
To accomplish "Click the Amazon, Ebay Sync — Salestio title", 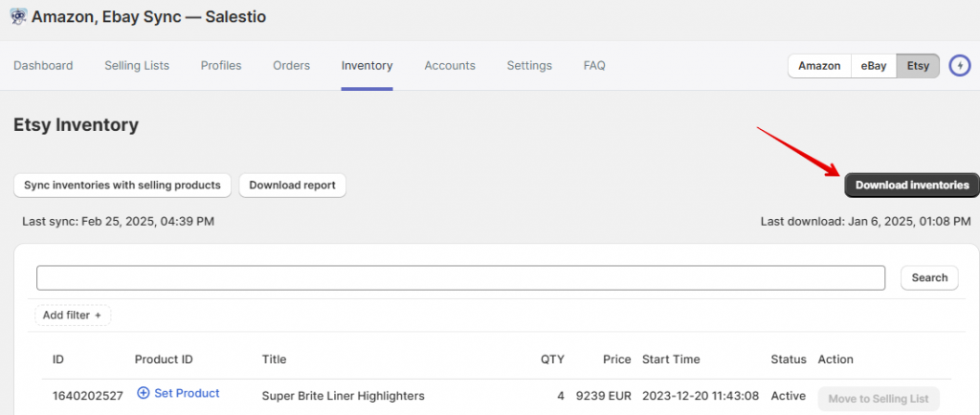I will [148, 17].
